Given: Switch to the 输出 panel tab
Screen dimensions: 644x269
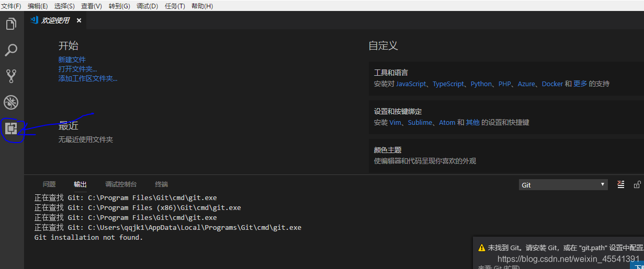Looking at the screenshot, I should (x=80, y=184).
